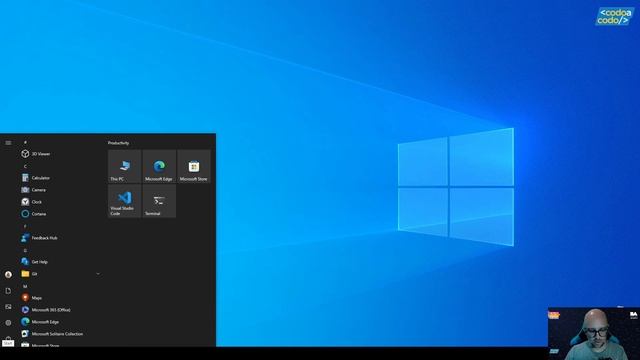Expand the Start menu hamburger button
The height and width of the screenshot is (360, 640).
[8, 143]
